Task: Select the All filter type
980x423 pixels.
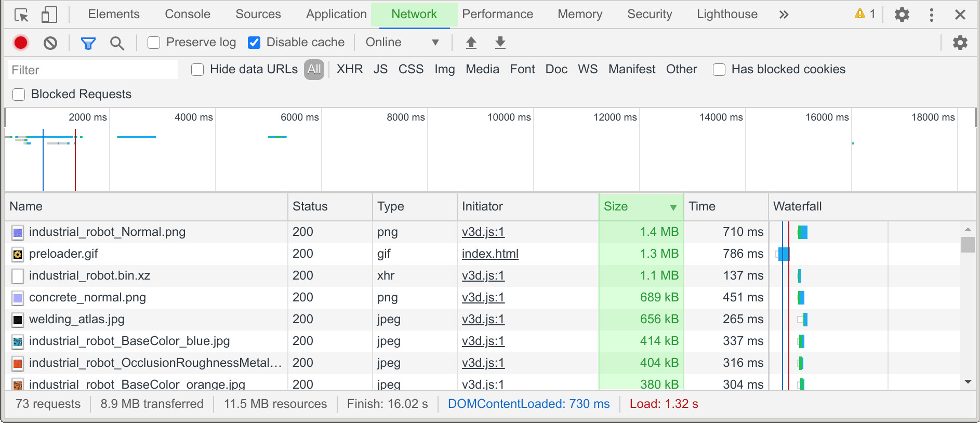Action: (314, 70)
